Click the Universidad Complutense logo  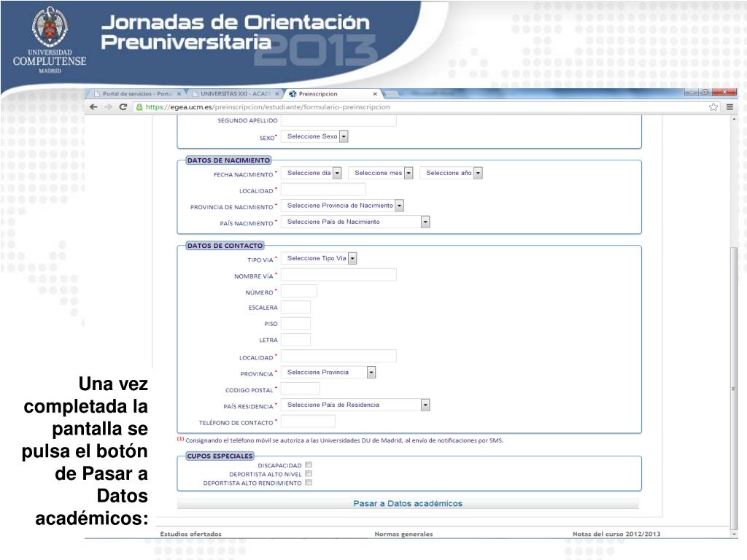point(50,40)
